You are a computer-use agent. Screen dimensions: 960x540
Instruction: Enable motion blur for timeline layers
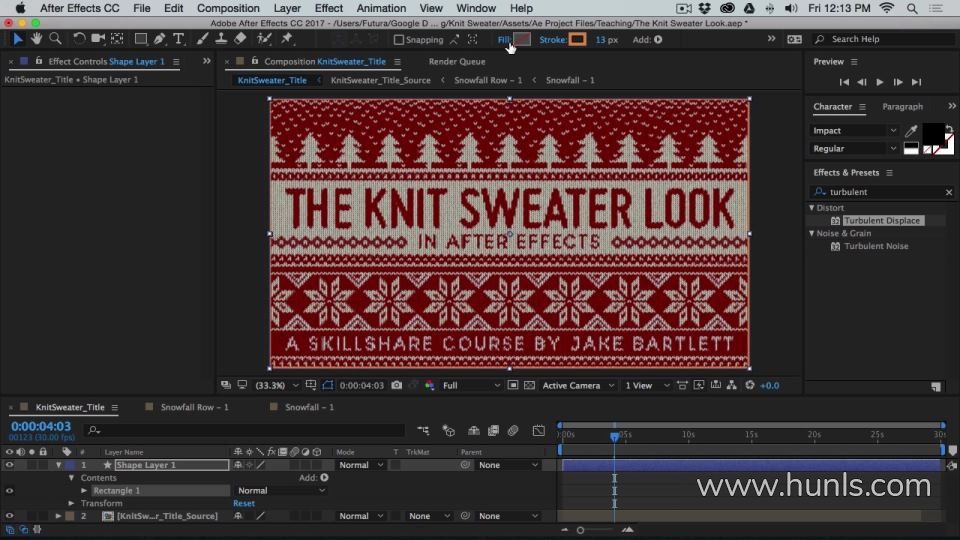(x=513, y=430)
